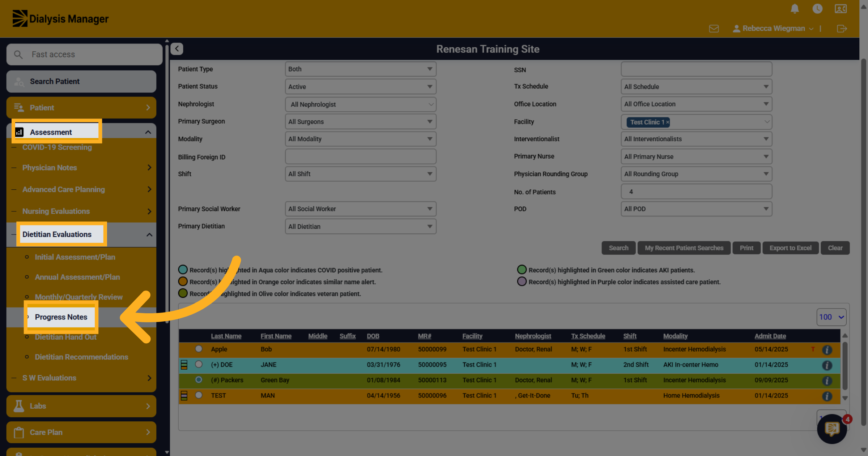The height and width of the screenshot is (456, 868).
Task: Open the Patient Status dropdown
Action: tap(361, 87)
